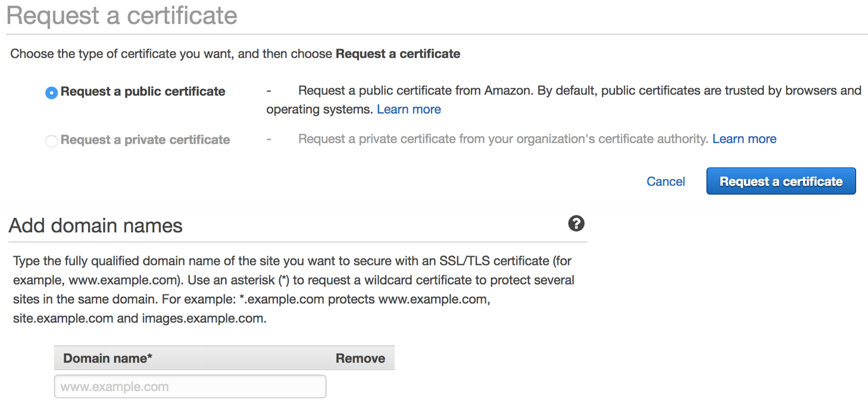This screenshot has height=412, width=868.
Task: Click the 'Request a private certificate' label text
Action: tap(145, 139)
